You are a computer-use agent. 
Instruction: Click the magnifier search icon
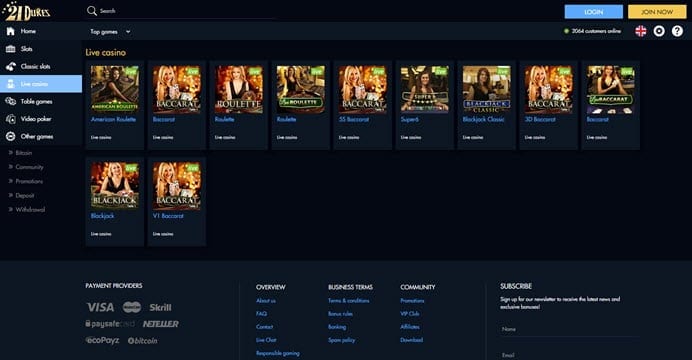(x=91, y=11)
